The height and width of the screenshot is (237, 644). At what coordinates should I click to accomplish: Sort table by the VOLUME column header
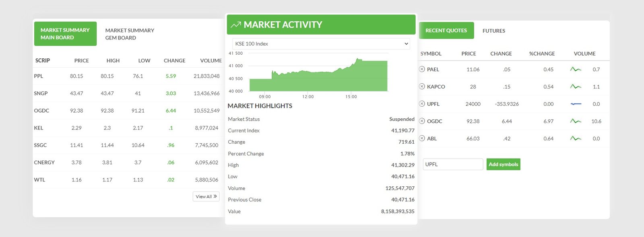click(211, 60)
